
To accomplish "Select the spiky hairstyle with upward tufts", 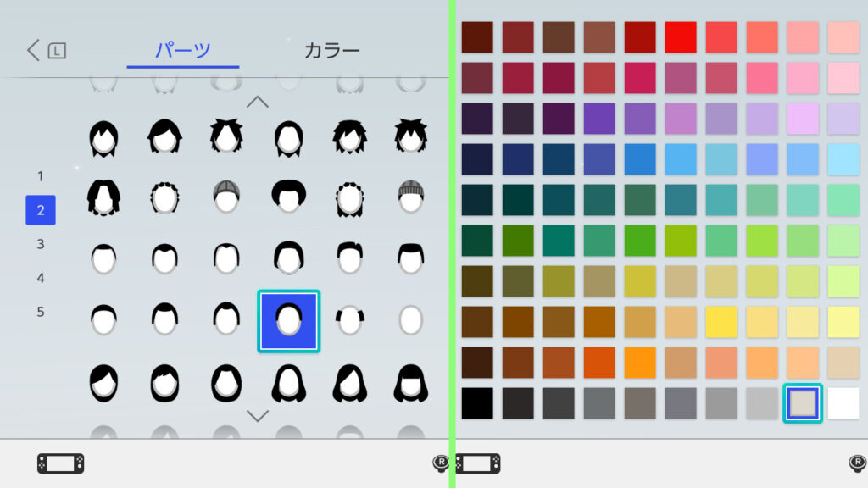I will (226, 136).
